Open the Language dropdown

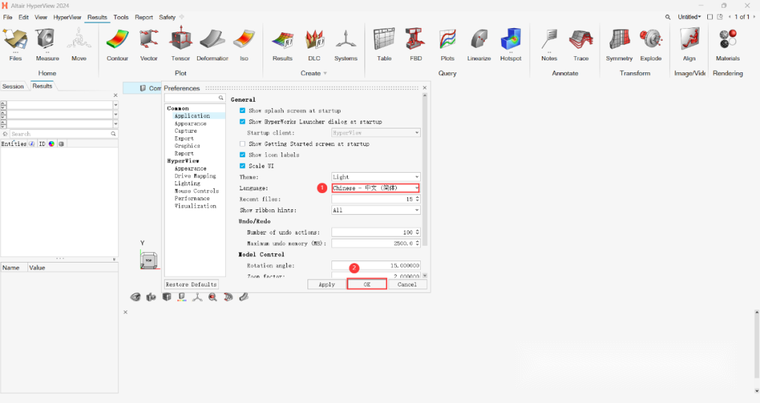pyautogui.click(x=375, y=188)
